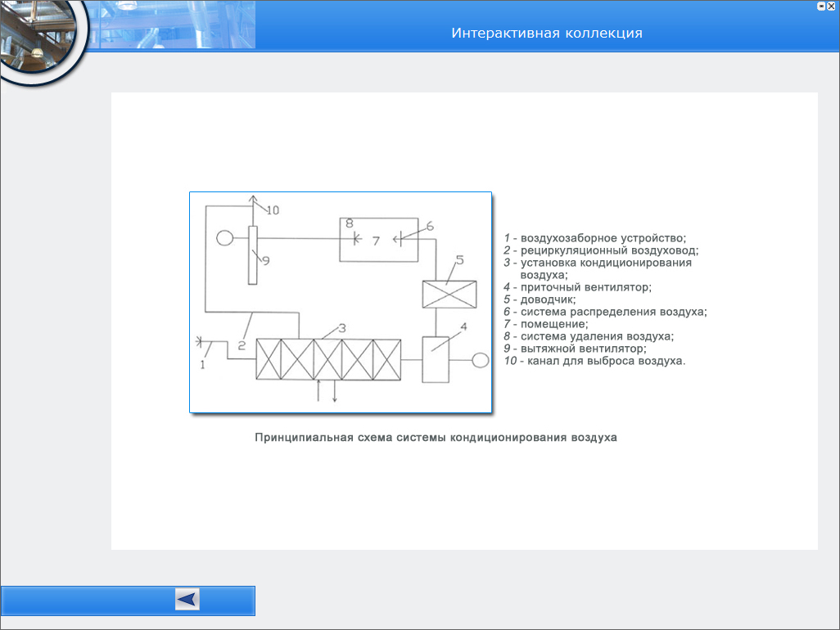Viewport: 840px width, 630px height.
Task: Click the air intake symbol labeled 1
Action: (x=201, y=342)
